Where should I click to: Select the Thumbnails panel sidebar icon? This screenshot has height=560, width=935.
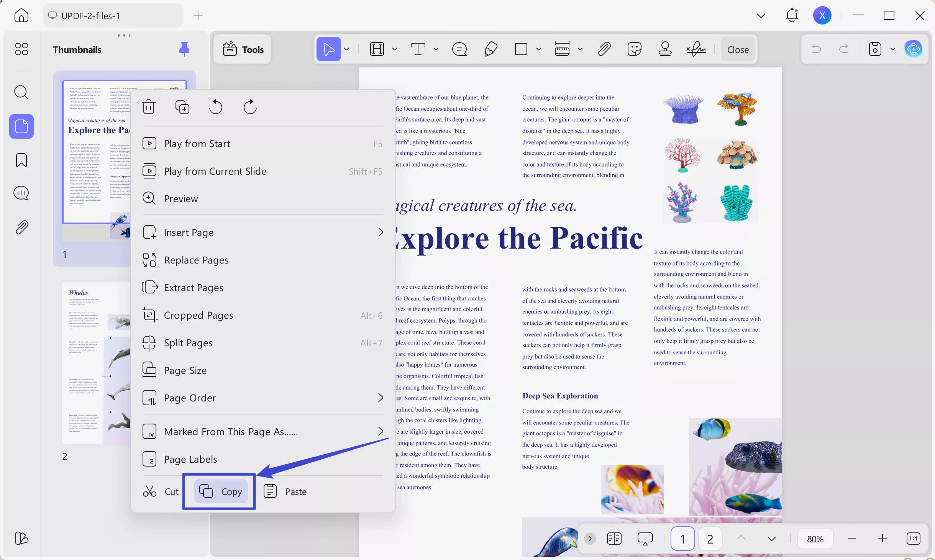[x=21, y=126]
